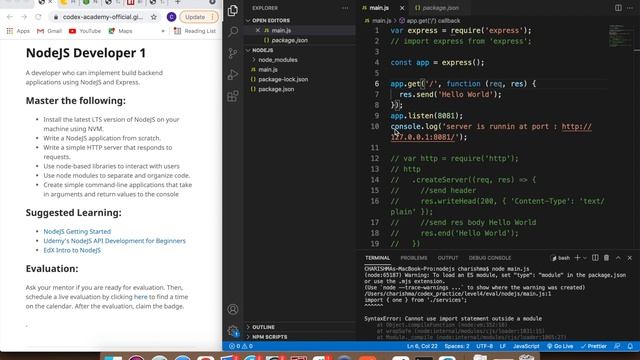Open Source Control view in activity bar
Screen dimensions: 640x360
point(233,53)
